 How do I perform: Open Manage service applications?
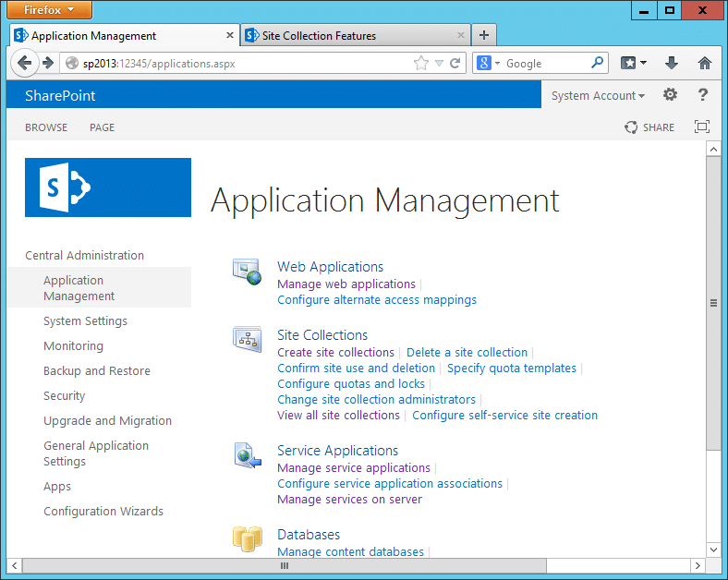tap(354, 467)
